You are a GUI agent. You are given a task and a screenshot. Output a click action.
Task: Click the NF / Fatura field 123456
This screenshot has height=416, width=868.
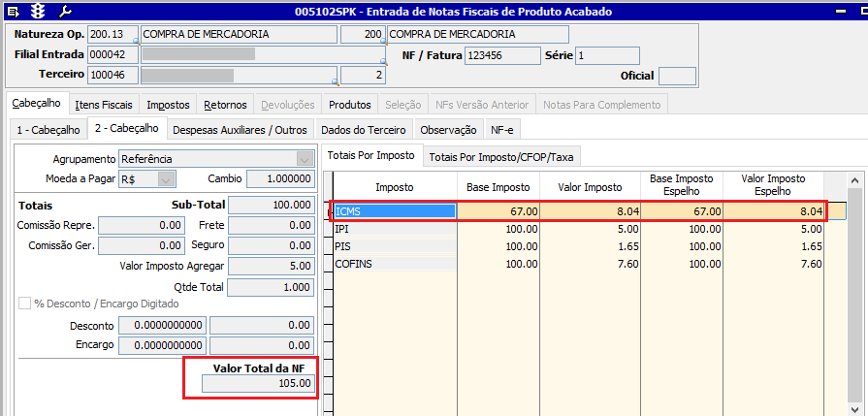coord(502,56)
